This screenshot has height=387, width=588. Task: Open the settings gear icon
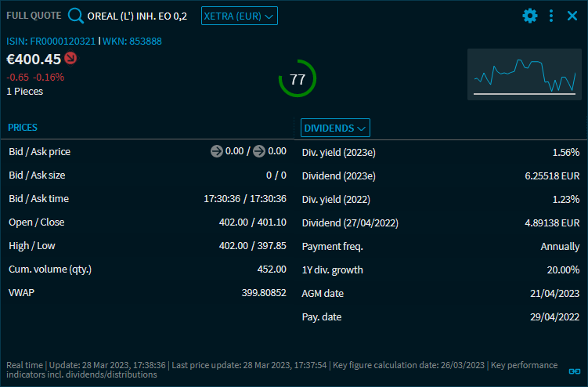coord(530,16)
